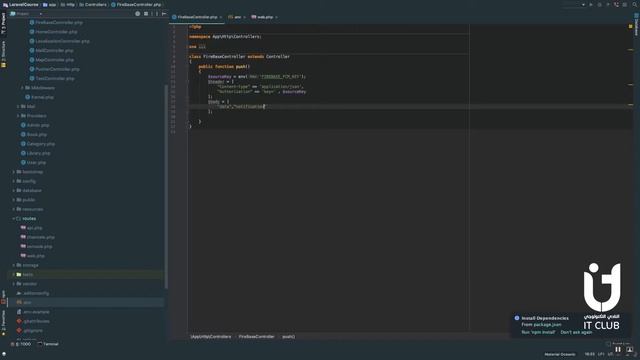Click the Material Oceanic theme status widget

[560, 354]
